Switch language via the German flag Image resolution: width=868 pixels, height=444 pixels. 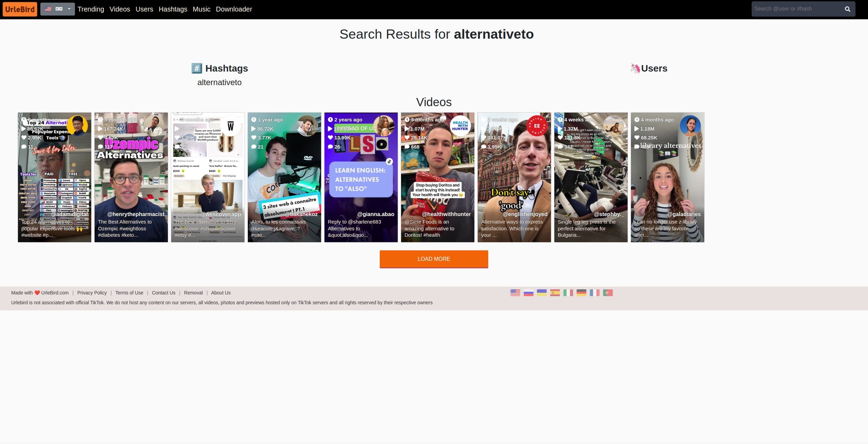pos(581,292)
